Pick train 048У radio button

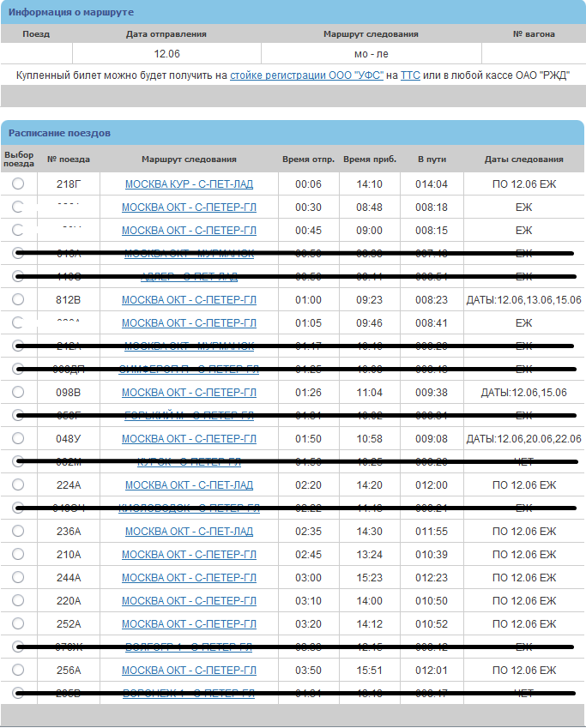(18, 438)
